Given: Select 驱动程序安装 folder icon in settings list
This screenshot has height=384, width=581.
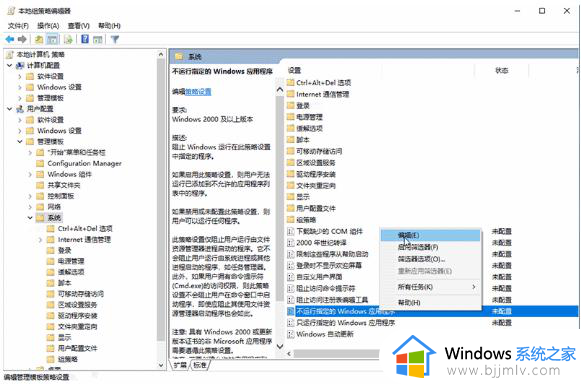Looking at the screenshot, I should tap(291, 174).
